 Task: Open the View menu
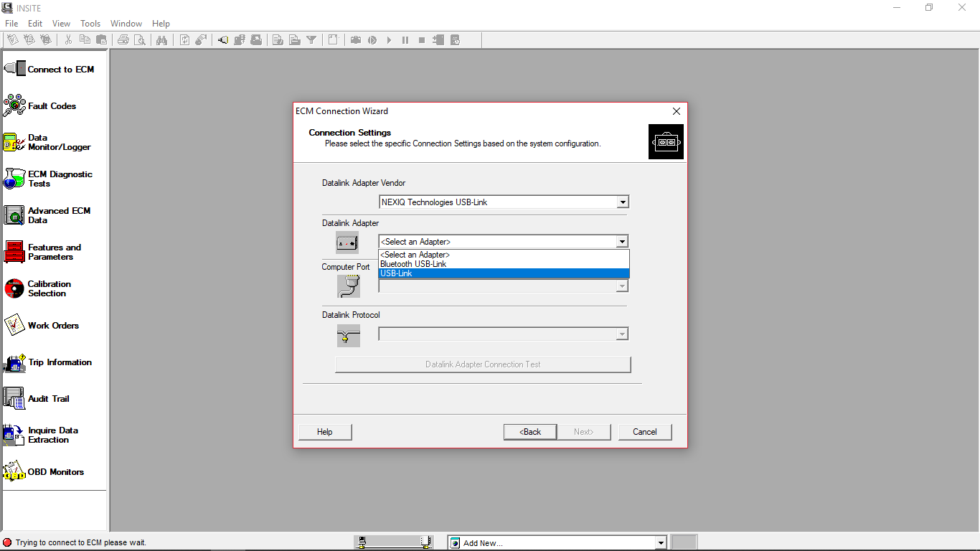pyautogui.click(x=62, y=24)
